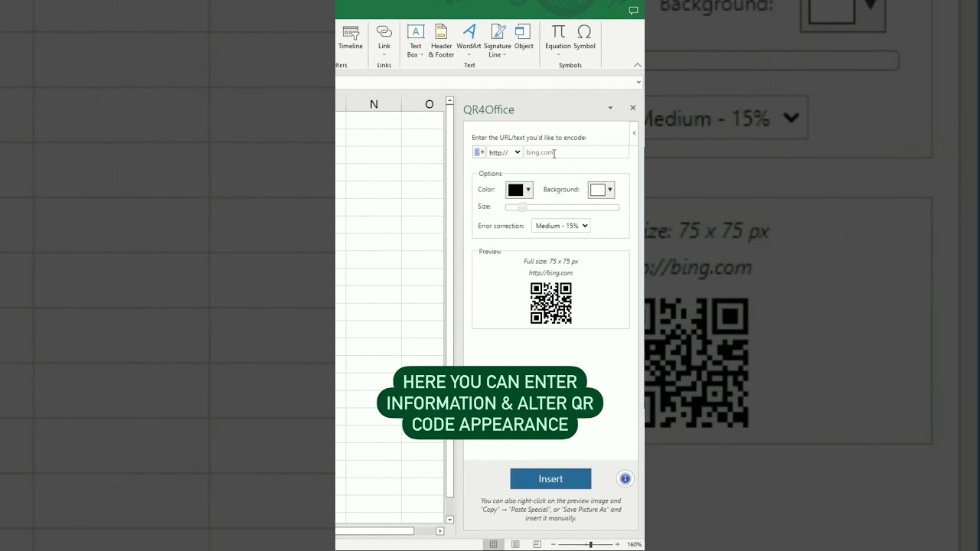The height and width of the screenshot is (551, 980).
Task: Open the Error correction dropdown
Action: [x=560, y=226]
